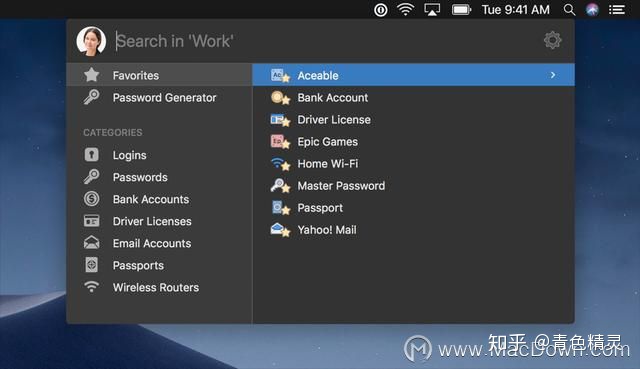Viewport: 640px width, 369px height.
Task: Click the Wireless Routers Wi-Fi icon
Action: (91, 287)
